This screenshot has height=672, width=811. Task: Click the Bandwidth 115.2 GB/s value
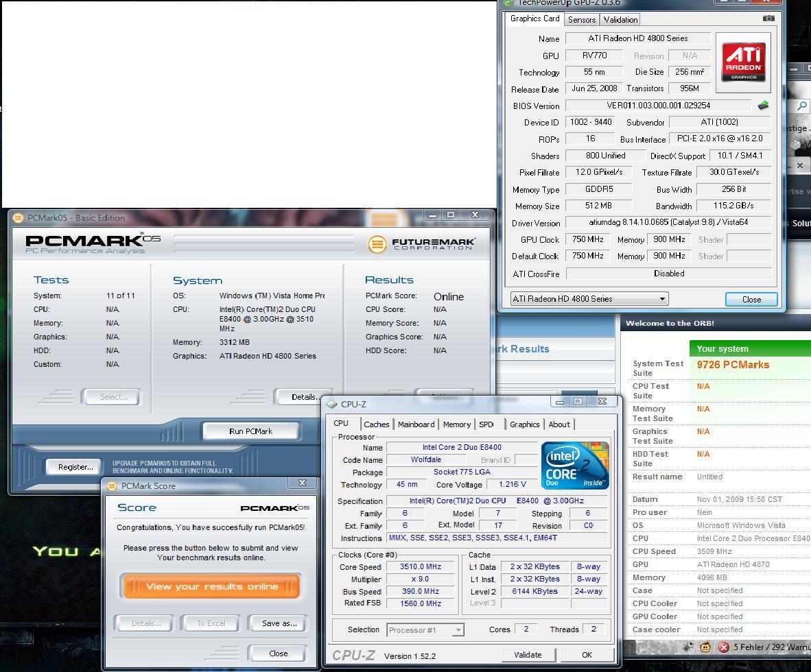(x=733, y=206)
